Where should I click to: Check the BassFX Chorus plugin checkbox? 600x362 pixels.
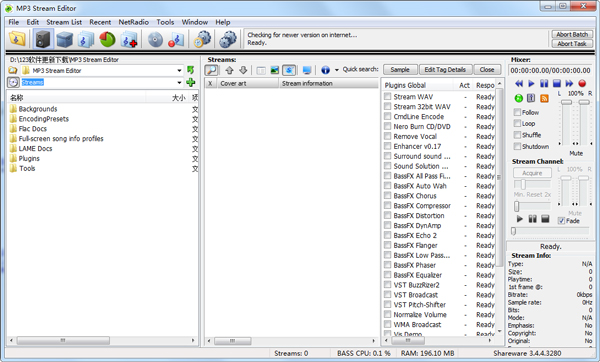tap(388, 196)
